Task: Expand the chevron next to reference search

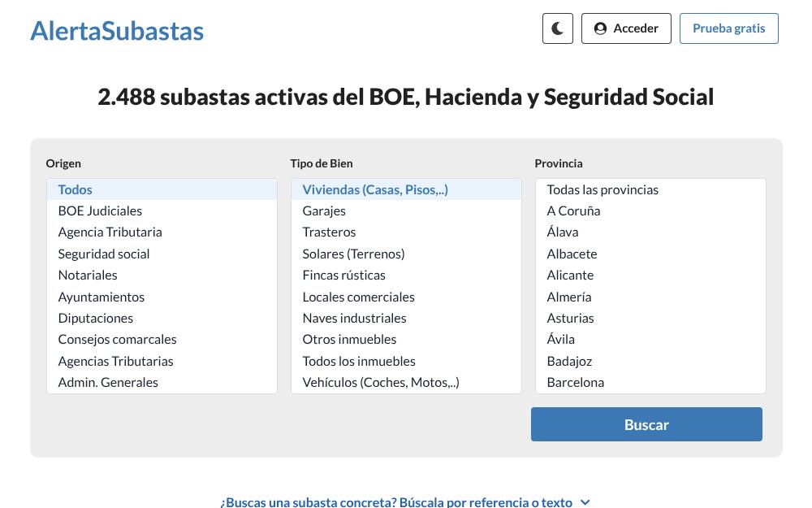Action: [x=585, y=501]
